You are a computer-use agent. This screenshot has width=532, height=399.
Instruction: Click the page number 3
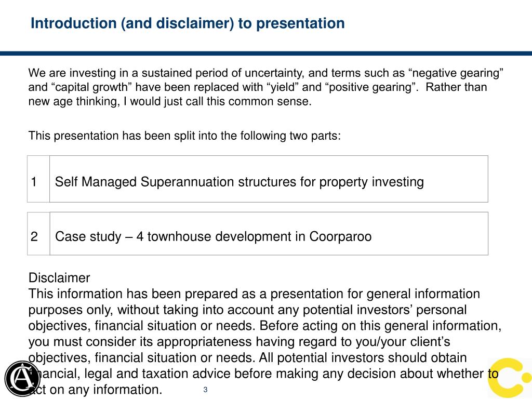click(205, 390)
